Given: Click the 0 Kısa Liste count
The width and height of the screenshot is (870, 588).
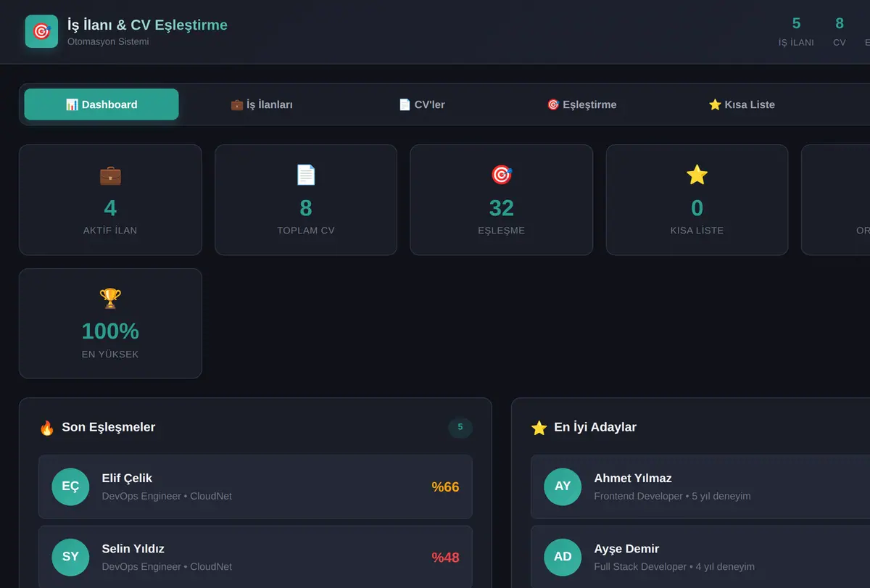Looking at the screenshot, I should pos(697,208).
